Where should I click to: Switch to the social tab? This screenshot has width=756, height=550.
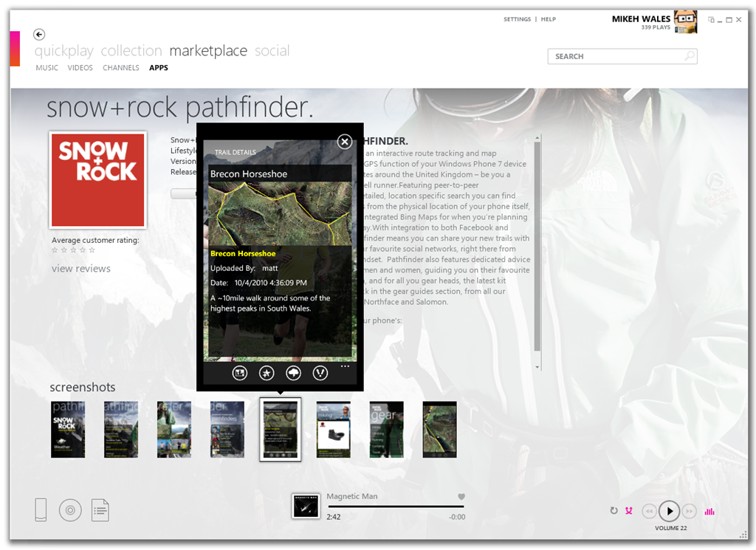coord(272,51)
